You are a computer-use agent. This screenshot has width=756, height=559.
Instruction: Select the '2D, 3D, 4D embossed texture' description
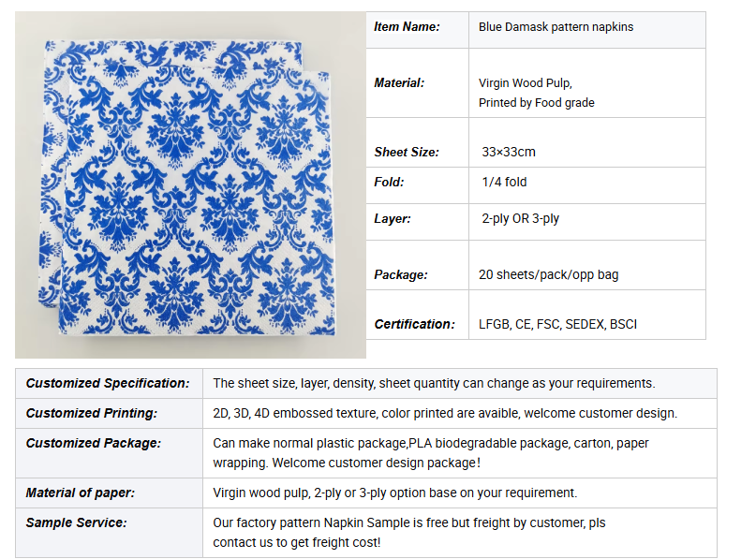tap(445, 414)
